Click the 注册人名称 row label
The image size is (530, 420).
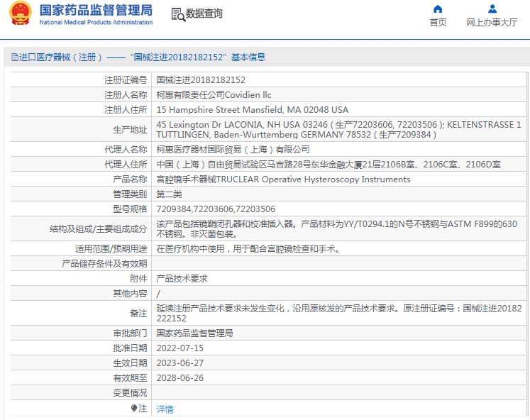[126, 94]
